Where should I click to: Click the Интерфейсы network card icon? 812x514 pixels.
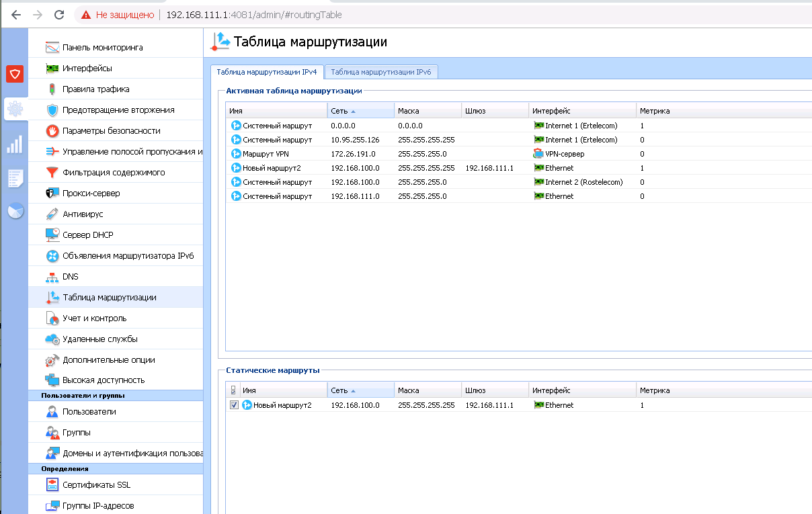[x=52, y=69]
